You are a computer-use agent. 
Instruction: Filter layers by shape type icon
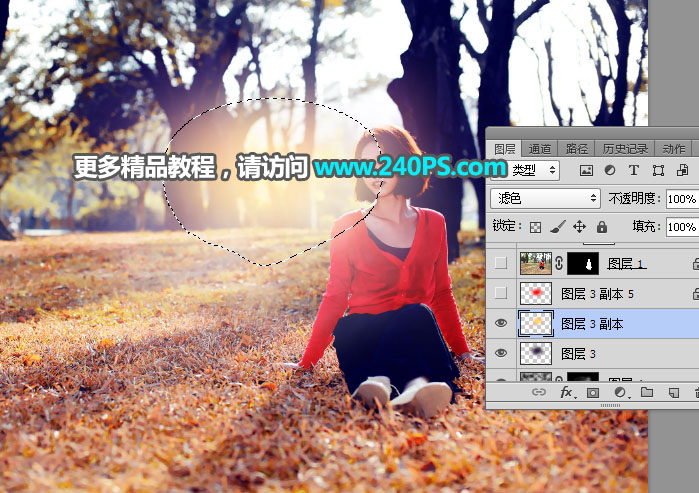coord(658,170)
